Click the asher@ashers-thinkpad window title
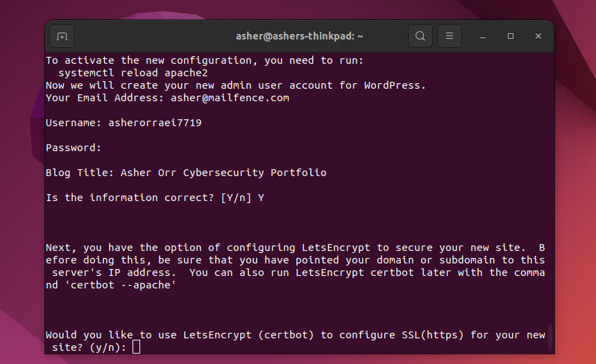596x364 pixels. (x=299, y=36)
